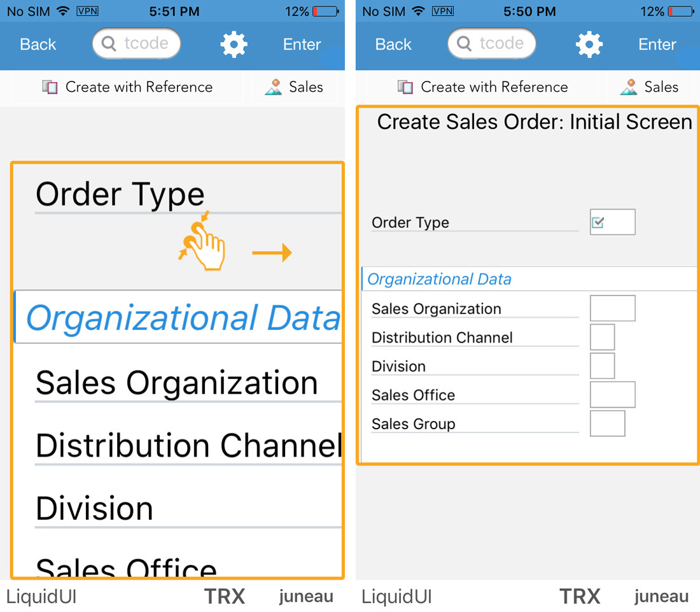The width and height of the screenshot is (700, 612).
Task: Click the search magnifier in left tcode box
Action: pyautogui.click(x=109, y=44)
